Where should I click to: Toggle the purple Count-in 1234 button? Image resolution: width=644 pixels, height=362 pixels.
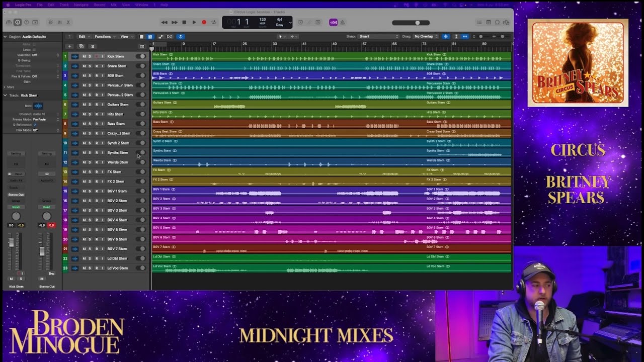tap(333, 22)
